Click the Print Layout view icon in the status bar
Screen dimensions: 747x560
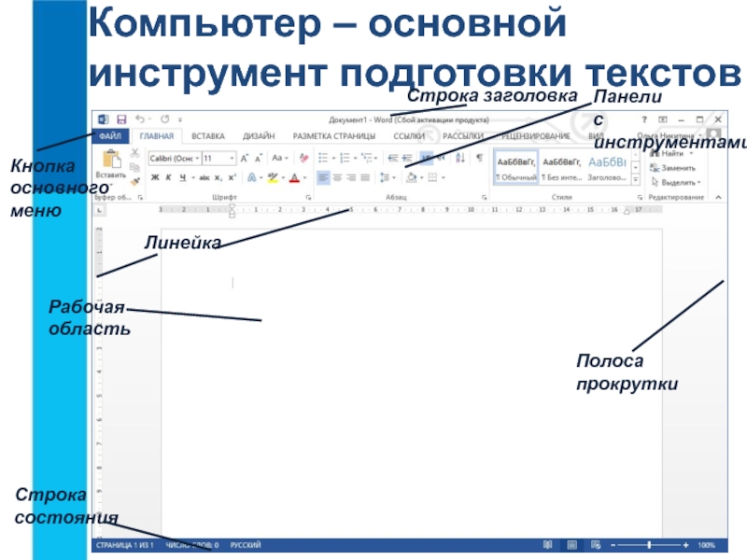coord(571,545)
